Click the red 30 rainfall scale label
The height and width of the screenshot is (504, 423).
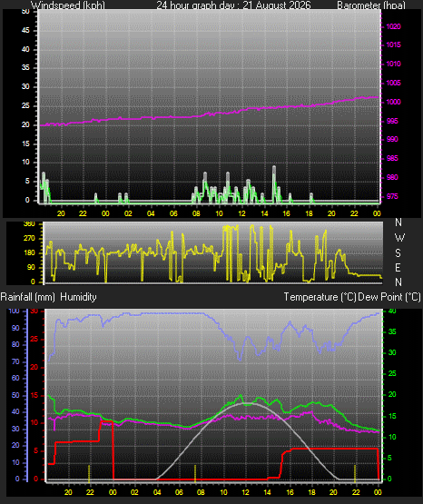[34, 311]
